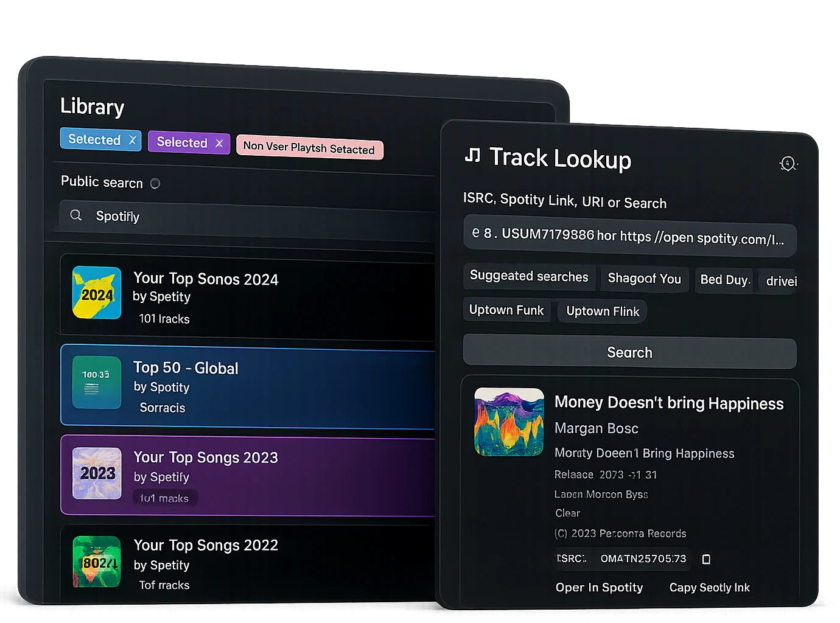Select the Your Top Songs 2023 playlist title
Viewport: 840px width, 623px height.
[x=206, y=458]
